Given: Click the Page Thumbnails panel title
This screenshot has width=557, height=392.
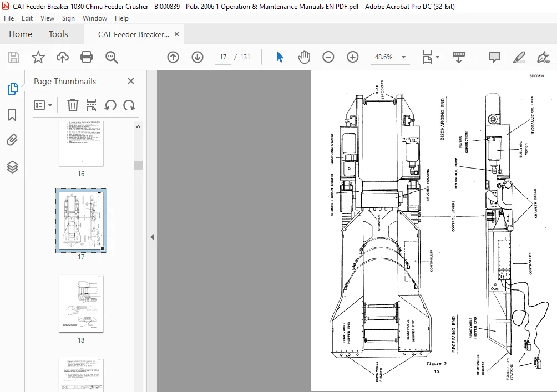Looking at the screenshot, I should pyautogui.click(x=65, y=82).
